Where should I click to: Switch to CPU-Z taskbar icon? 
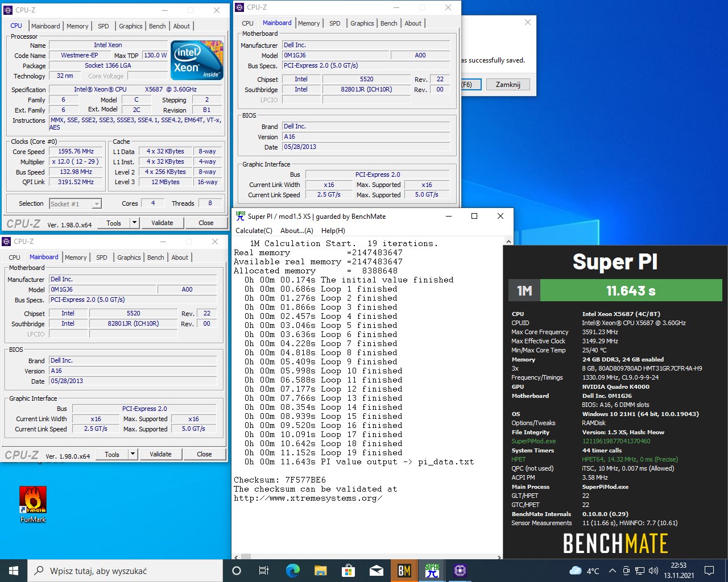pyautogui.click(x=460, y=571)
